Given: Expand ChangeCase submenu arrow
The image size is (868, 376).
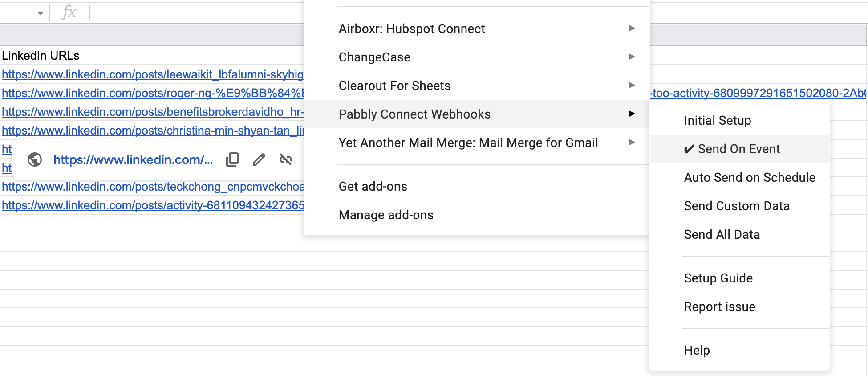Looking at the screenshot, I should pyautogui.click(x=632, y=57).
